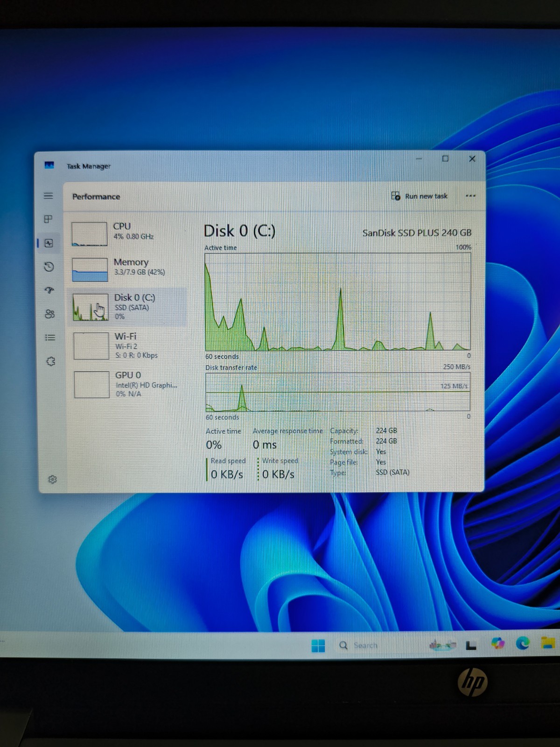Image resolution: width=560 pixels, height=747 pixels.
Task: Click the Active time "0%" value
Action: (x=214, y=444)
